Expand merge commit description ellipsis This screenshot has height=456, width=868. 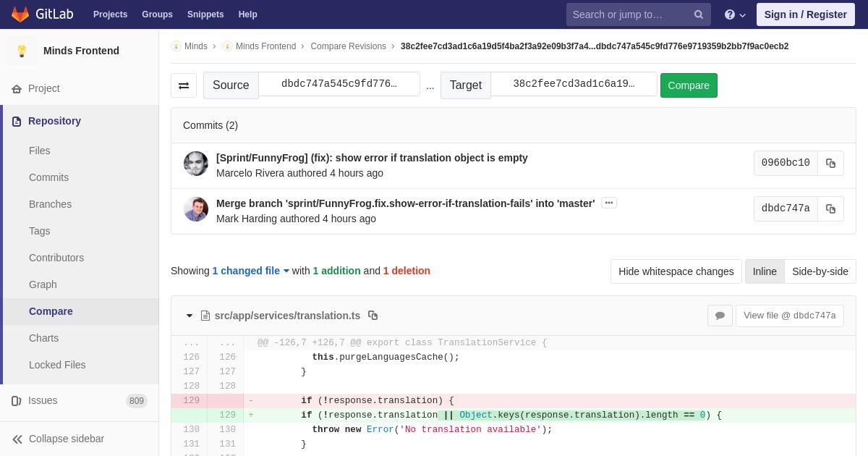tap(609, 203)
